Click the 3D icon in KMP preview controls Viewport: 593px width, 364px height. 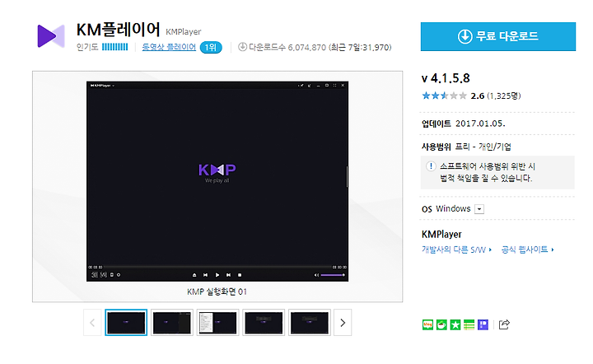pos(95,275)
